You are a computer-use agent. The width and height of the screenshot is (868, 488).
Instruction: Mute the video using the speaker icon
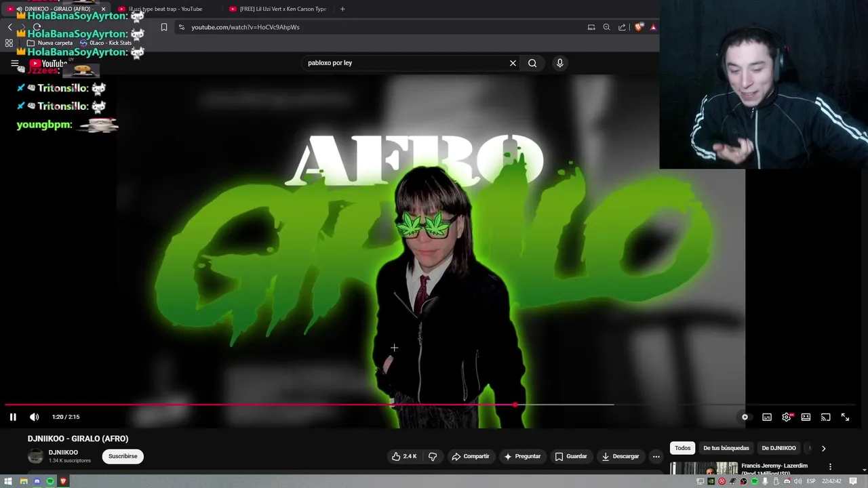point(34,417)
